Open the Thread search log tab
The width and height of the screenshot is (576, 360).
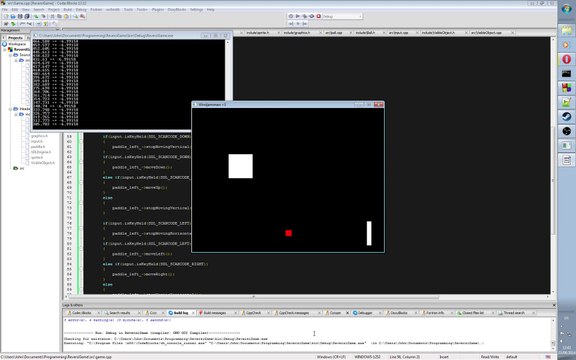[x=514, y=313]
